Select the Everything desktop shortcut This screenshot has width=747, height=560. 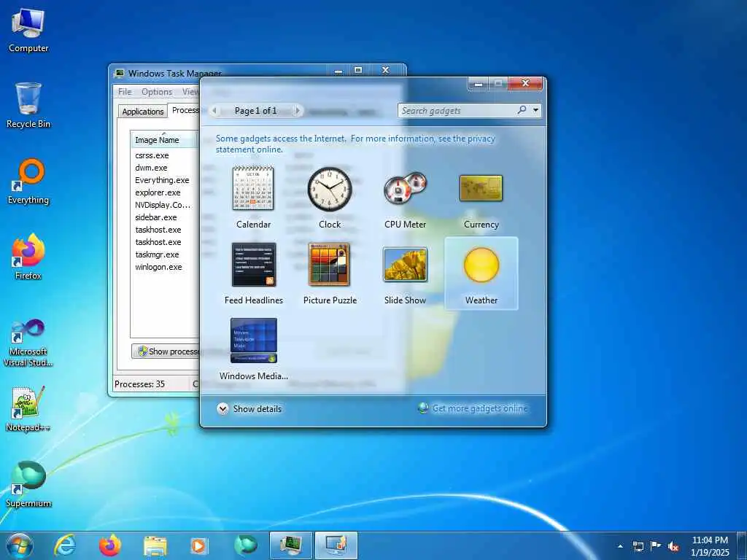click(28, 182)
